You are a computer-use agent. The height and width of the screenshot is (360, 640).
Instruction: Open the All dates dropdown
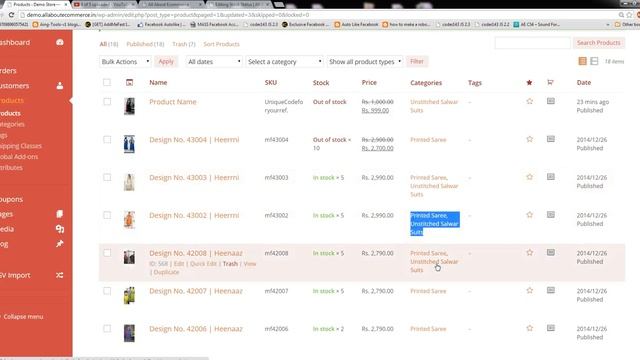coord(214,62)
